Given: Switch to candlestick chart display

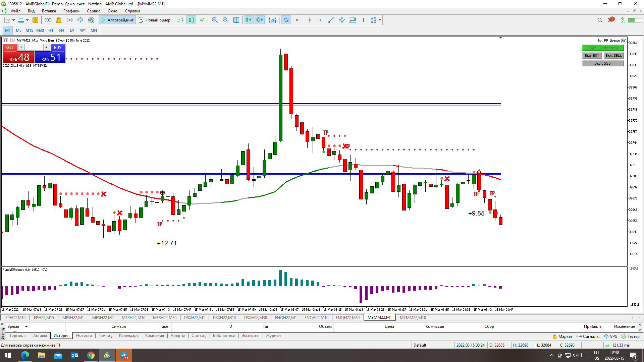Looking at the screenshot, I should point(191,20).
